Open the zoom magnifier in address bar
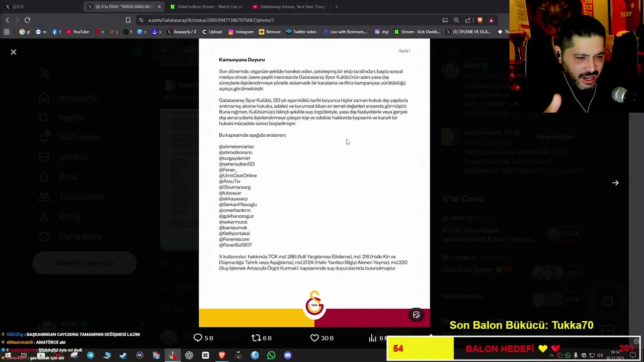Image resolution: width=644 pixels, height=362 pixels. (x=456, y=20)
